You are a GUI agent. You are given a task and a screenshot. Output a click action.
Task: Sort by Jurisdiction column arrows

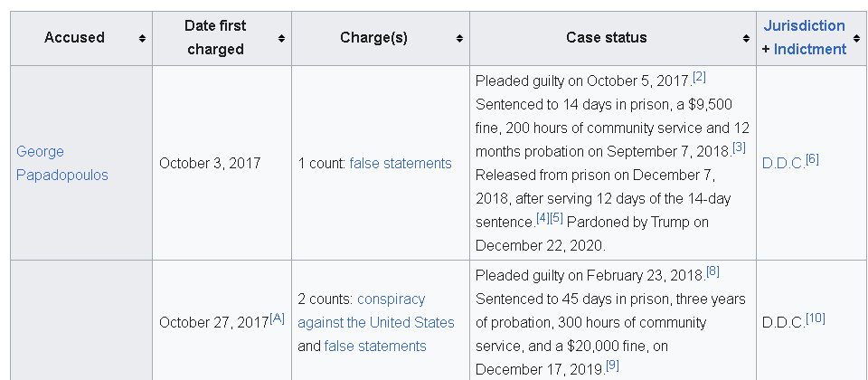857,38
